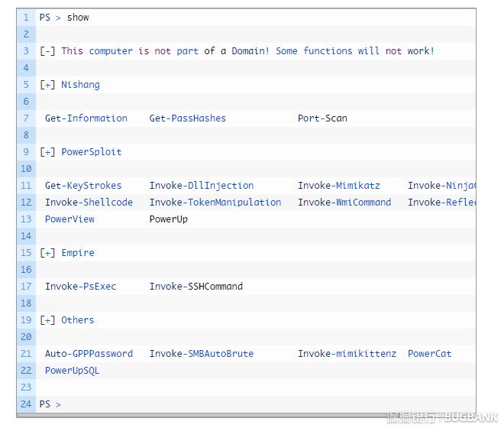The width and height of the screenshot is (504, 428).
Task: Click PowerUp entry on line 13
Action: pos(169,219)
